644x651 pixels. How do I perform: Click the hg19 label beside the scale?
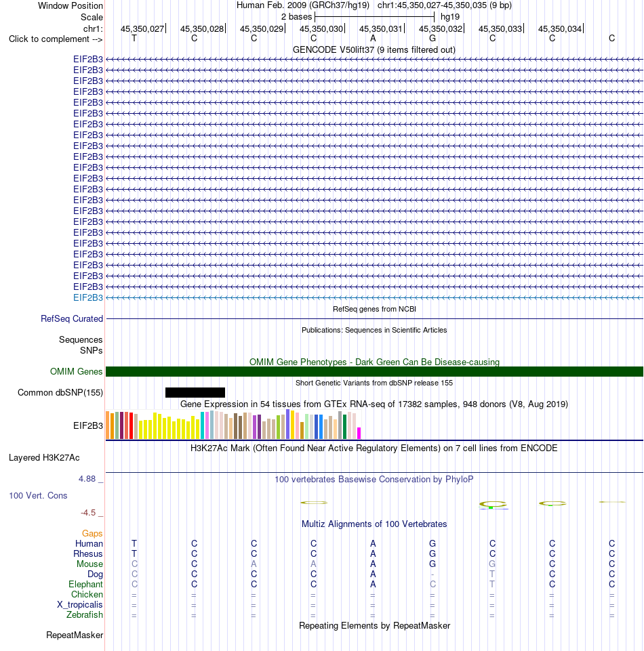click(450, 17)
